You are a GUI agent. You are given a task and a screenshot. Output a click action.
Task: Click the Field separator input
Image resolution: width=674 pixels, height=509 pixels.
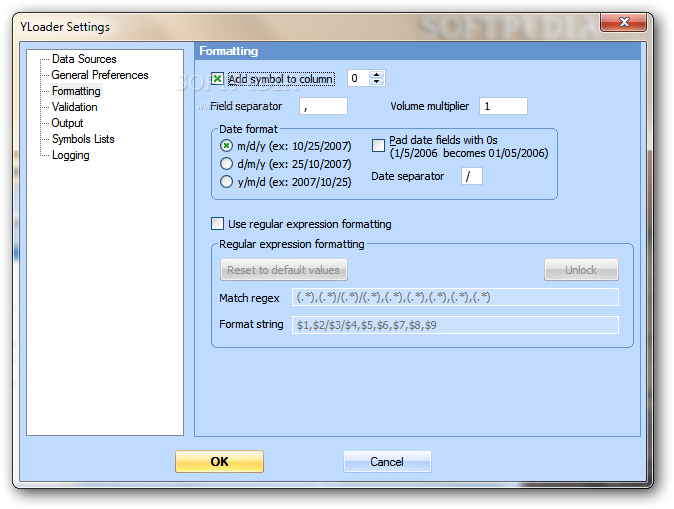click(x=323, y=106)
